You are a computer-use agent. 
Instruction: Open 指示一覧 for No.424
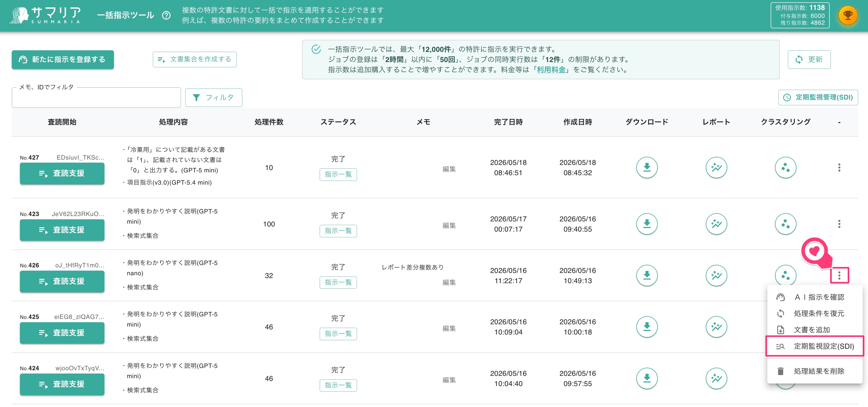point(338,386)
